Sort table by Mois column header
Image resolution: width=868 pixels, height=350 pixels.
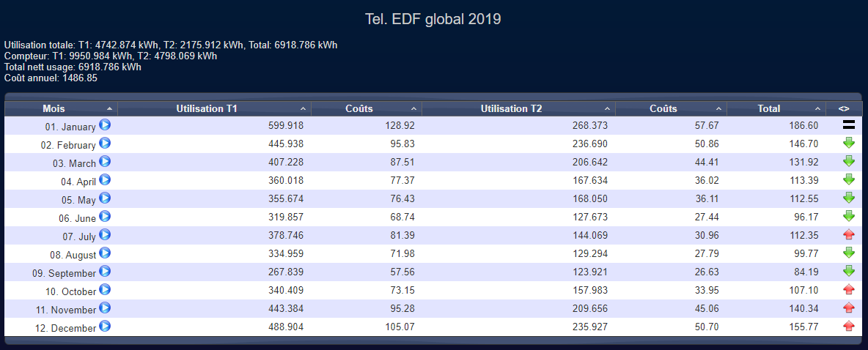click(61, 109)
